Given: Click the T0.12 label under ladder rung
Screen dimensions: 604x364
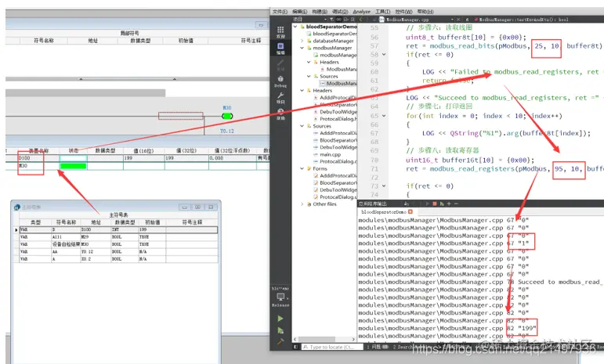Looking at the screenshot, I should 227,132.
